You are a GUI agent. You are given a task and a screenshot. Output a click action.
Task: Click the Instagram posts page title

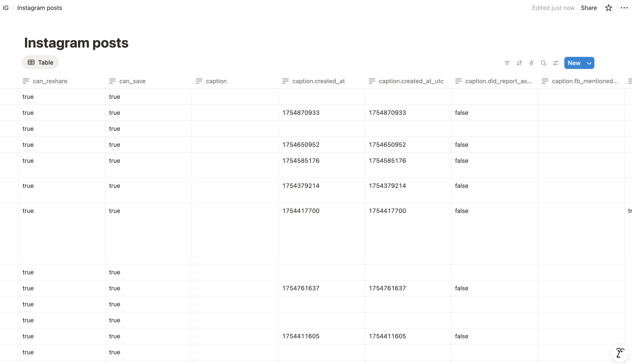tap(76, 43)
